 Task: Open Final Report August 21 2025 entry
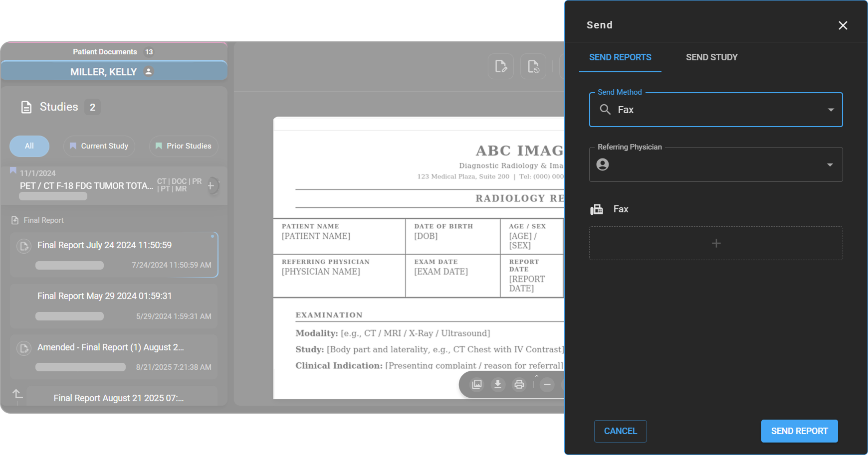[122, 396]
